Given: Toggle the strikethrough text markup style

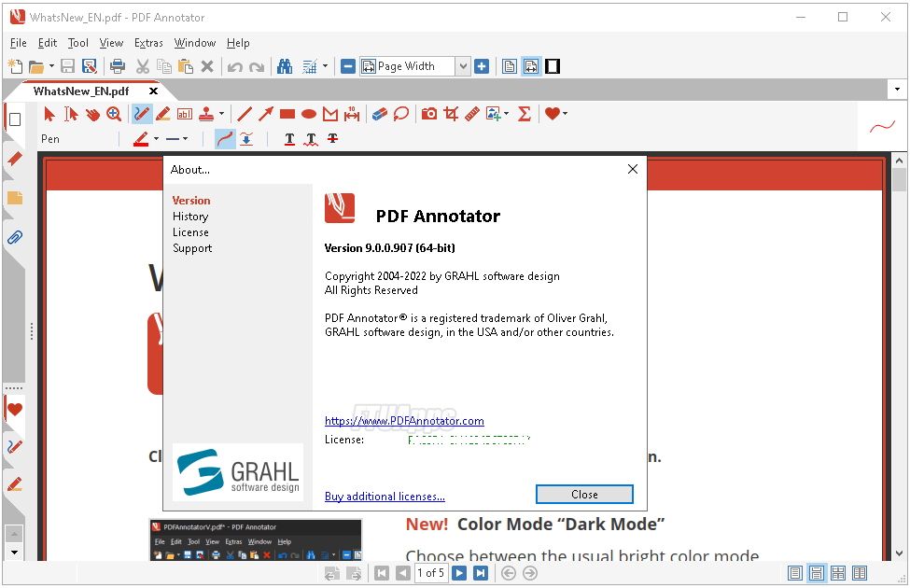Looking at the screenshot, I should point(332,139).
